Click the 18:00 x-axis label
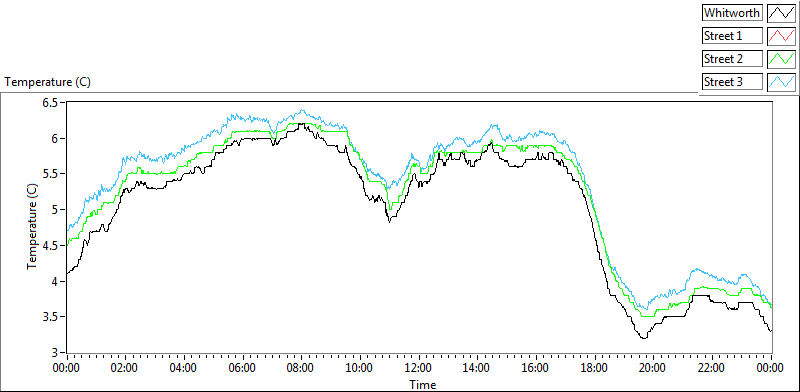The height and width of the screenshot is (392, 800). pos(595,368)
